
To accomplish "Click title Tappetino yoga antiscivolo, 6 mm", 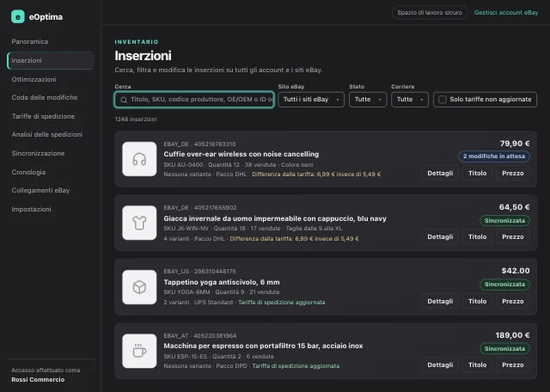I will coord(222,282).
